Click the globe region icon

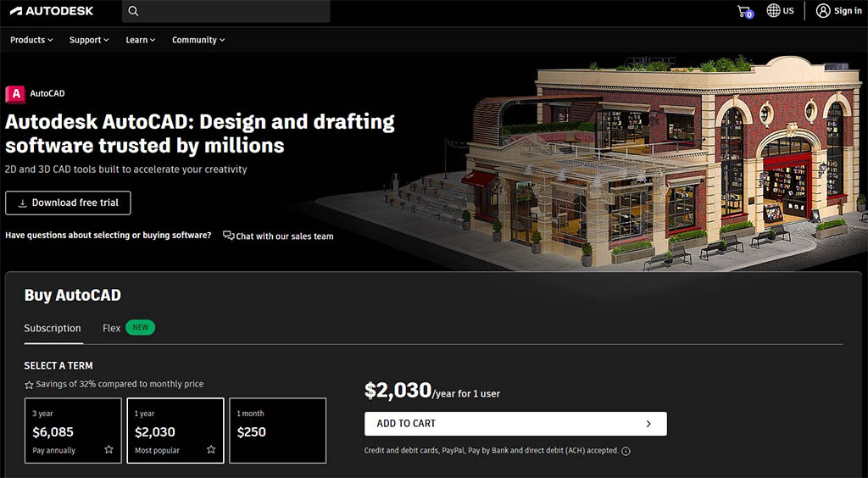click(x=773, y=11)
